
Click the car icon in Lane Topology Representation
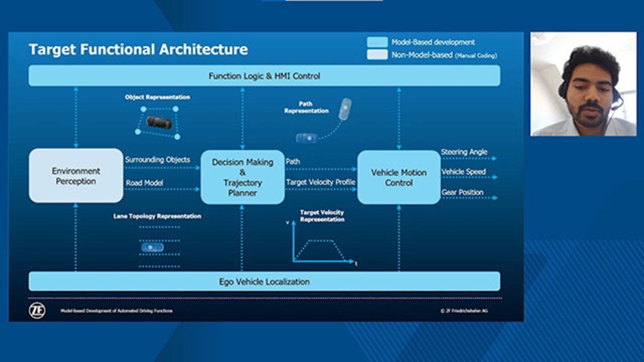[x=152, y=247]
